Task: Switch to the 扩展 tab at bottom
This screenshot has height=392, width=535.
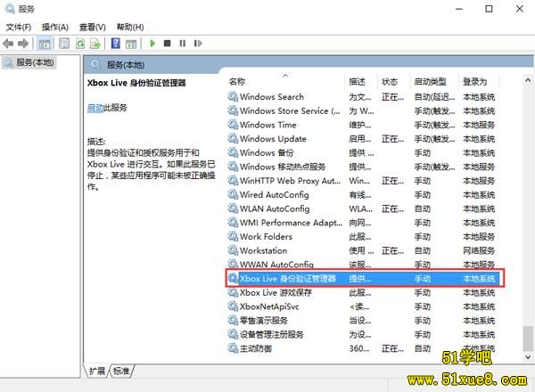Action: pyautogui.click(x=97, y=371)
